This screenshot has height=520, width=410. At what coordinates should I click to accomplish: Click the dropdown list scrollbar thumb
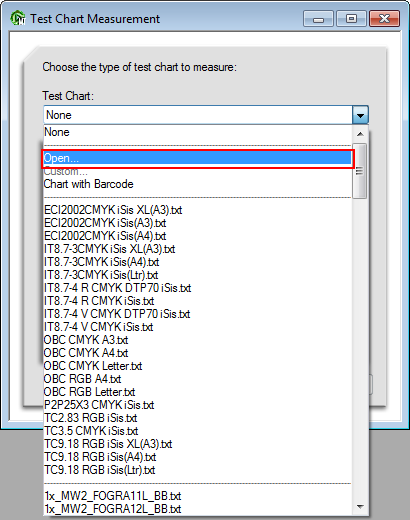click(x=360, y=171)
